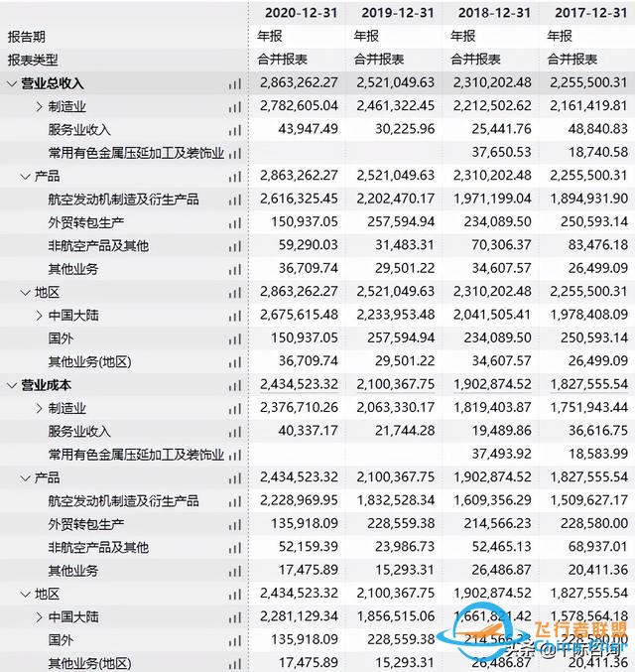Show chart for 其他业务(地区) under 营业总收入
The width and height of the screenshot is (635, 672).
click(x=235, y=362)
